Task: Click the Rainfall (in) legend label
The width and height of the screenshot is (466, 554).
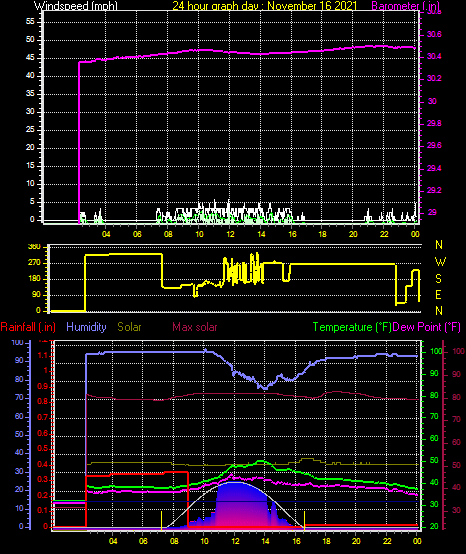Action: (28, 327)
